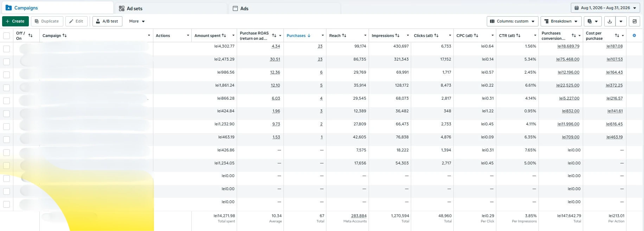Check the row with lei4,302.77 spent

pos(6,49)
